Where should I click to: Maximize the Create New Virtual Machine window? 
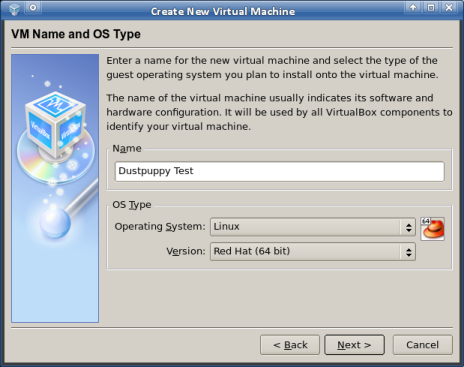pyautogui.click(x=431, y=8)
